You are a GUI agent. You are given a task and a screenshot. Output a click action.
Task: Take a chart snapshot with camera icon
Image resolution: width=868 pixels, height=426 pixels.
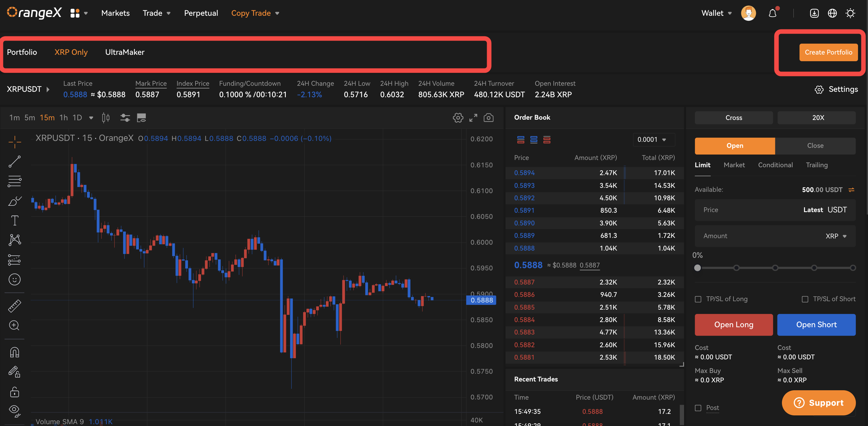489,118
